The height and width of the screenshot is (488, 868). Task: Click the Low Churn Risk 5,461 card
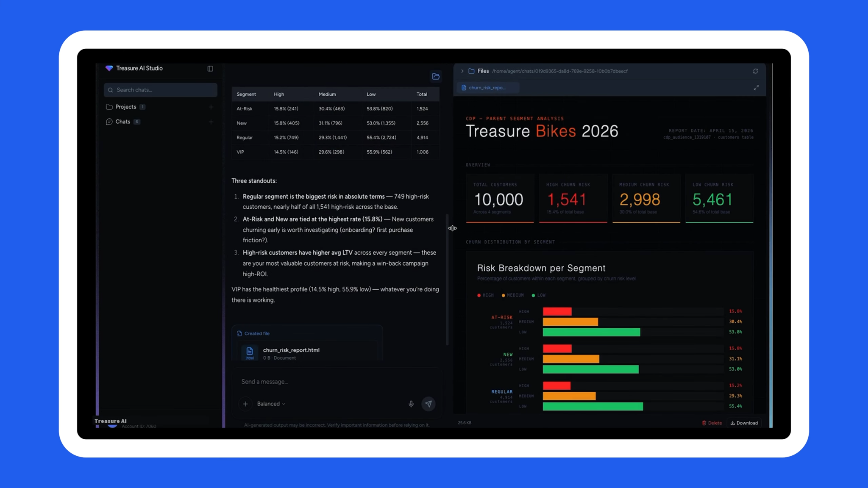[x=719, y=198]
